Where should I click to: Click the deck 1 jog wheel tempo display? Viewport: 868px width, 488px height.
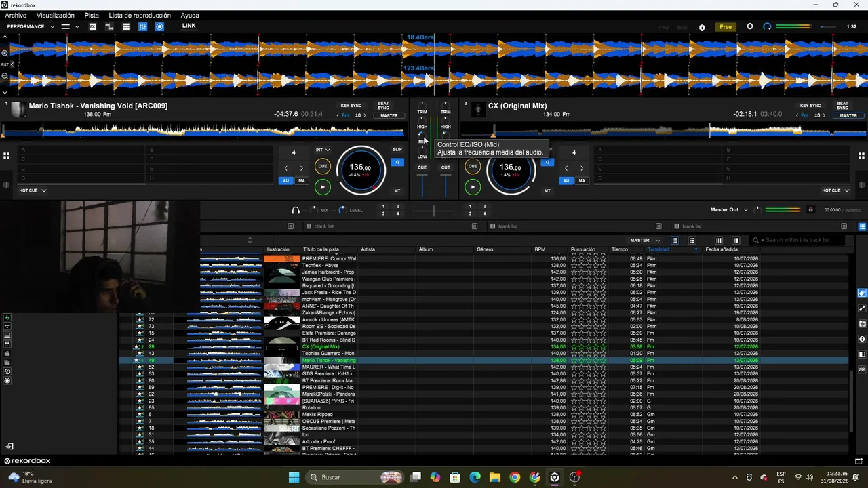pyautogui.click(x=361, y=169)
